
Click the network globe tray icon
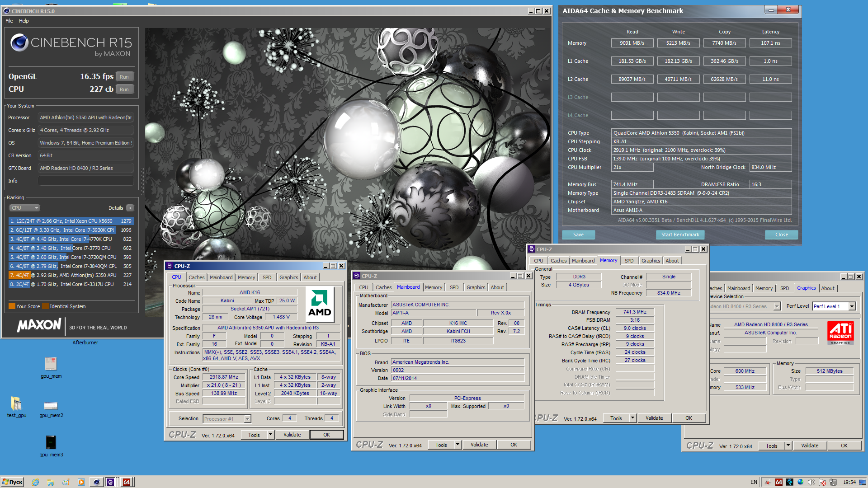click(801, 482)
